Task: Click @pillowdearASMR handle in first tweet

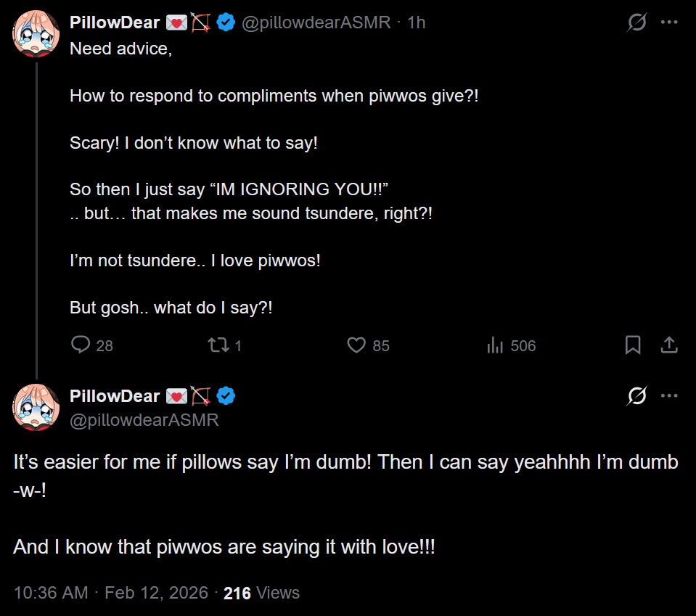Action: (x=317, y=22)
